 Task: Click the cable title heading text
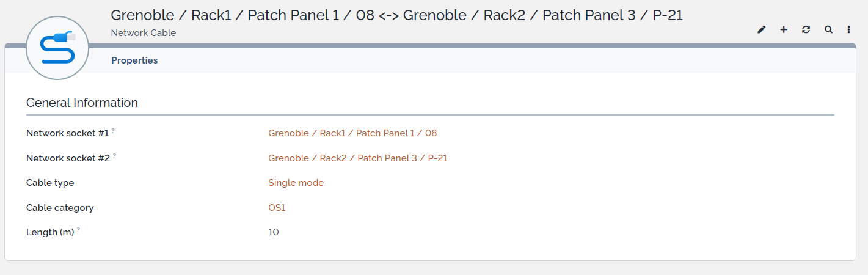tap(396, 15)
